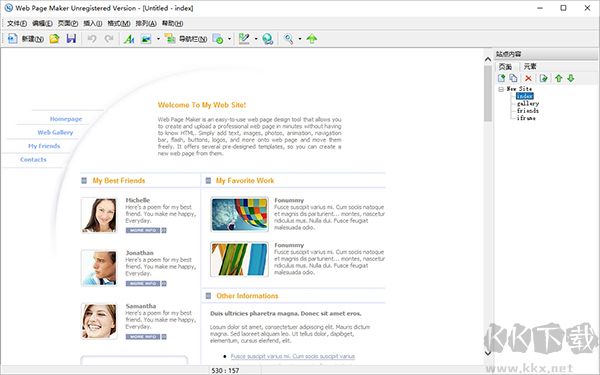Click the magnifier zoom icon
Image resolution: width=600 pixels, height=375 pixels.
click(x=289, y=39)
